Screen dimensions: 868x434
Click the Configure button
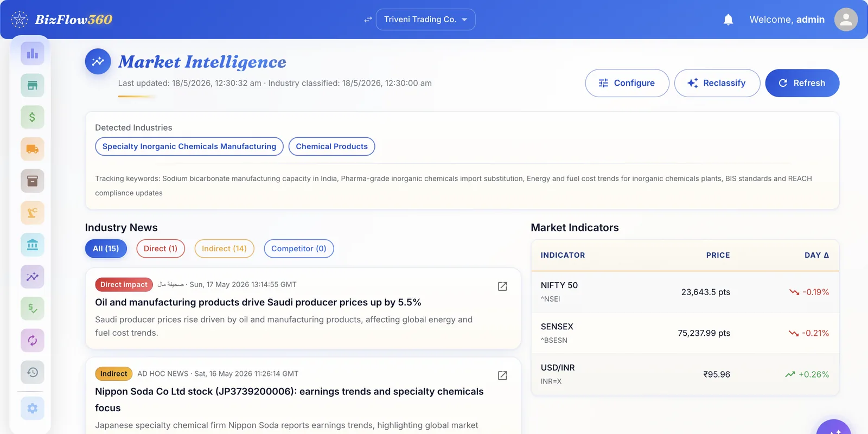pos(627,83)
